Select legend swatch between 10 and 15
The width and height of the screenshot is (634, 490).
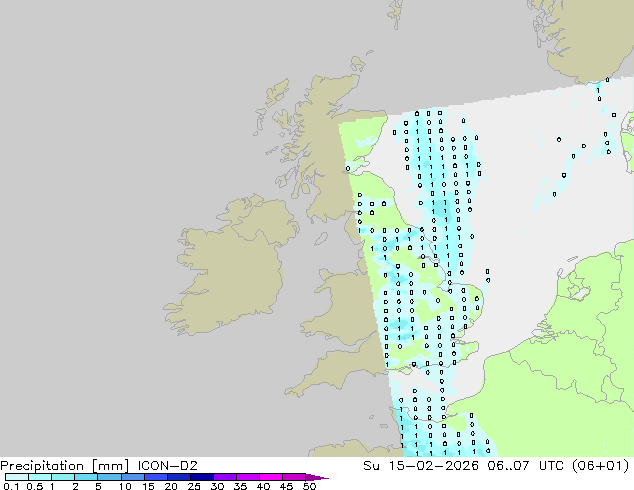132,477
